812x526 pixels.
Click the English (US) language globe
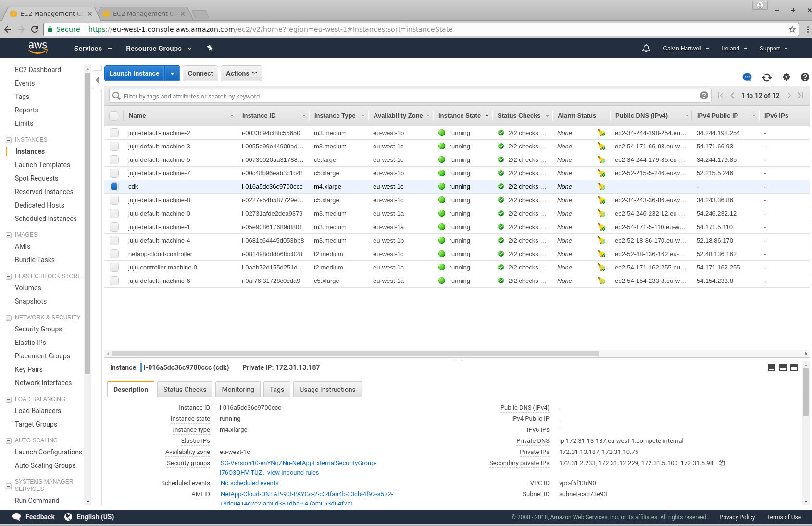click(x=68, y=517)
